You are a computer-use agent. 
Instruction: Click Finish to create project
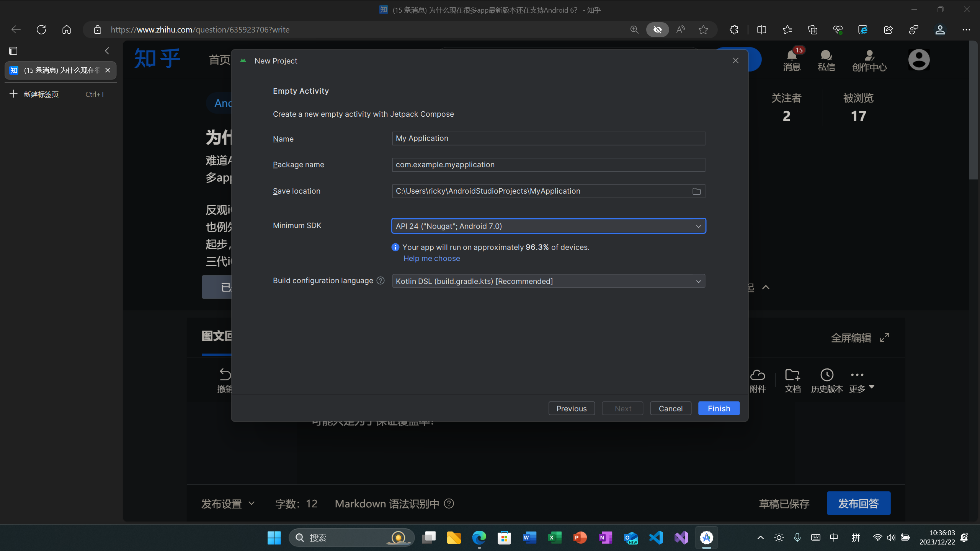(x=719, y=408)
